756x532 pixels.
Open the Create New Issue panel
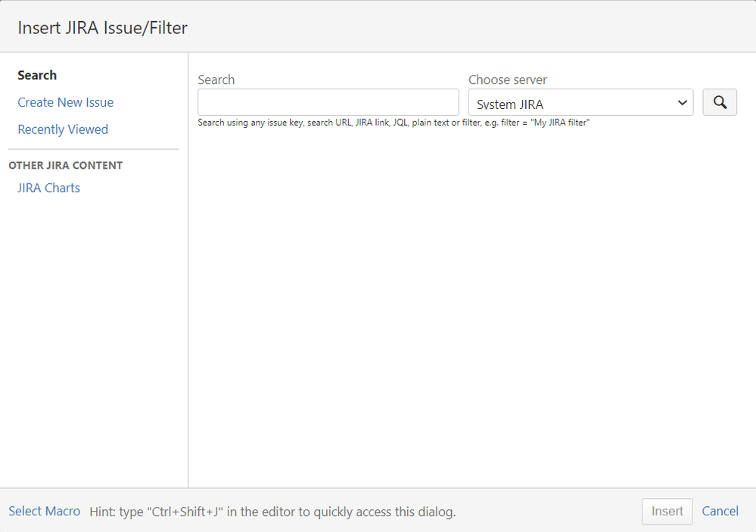[x=66, y=102]
